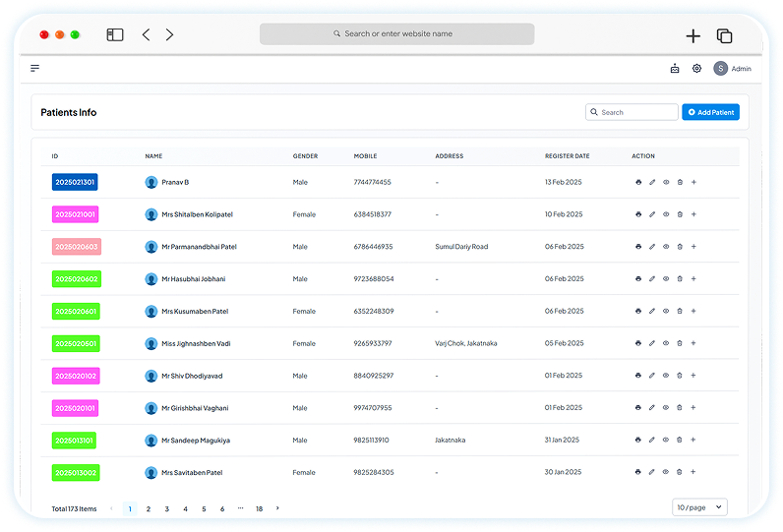
Task: View Mrs Shitalben Kolipatel's details
Action: coord(666,214)
